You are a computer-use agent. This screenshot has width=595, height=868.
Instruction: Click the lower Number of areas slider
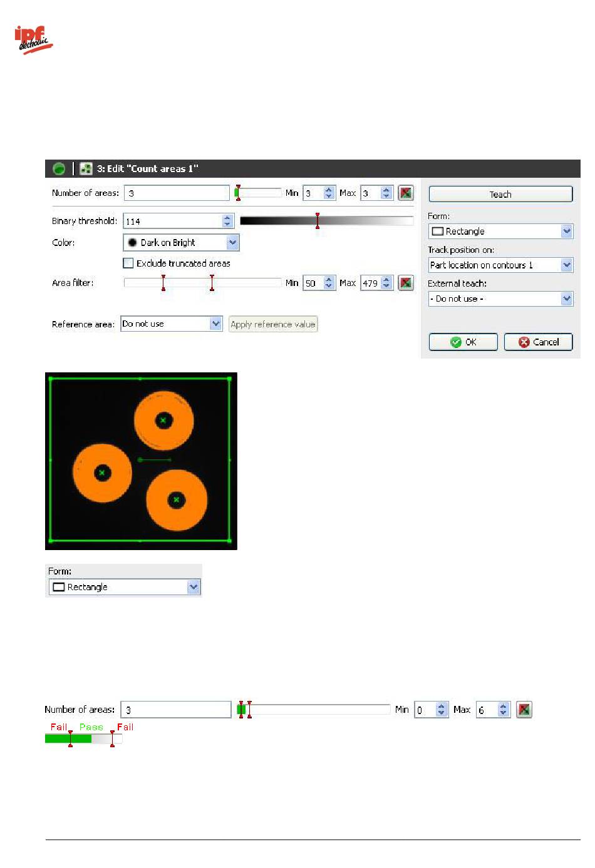click(314, 709)
